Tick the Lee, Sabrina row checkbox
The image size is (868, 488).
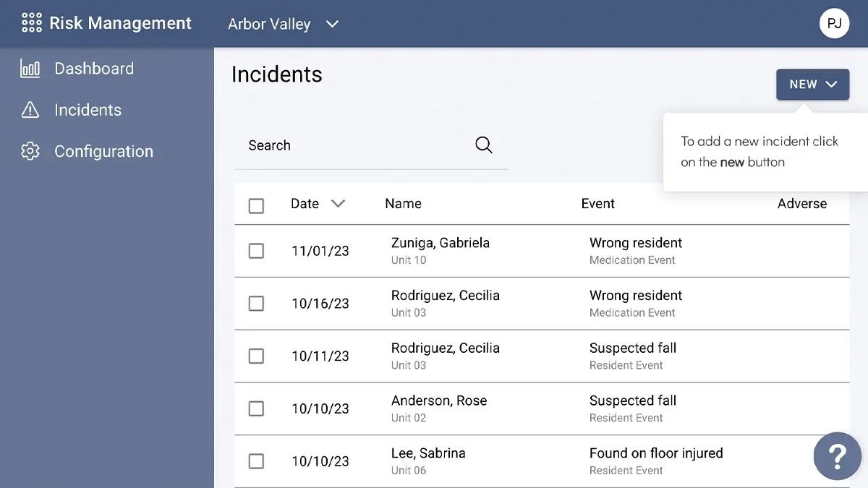click(256, 461)
